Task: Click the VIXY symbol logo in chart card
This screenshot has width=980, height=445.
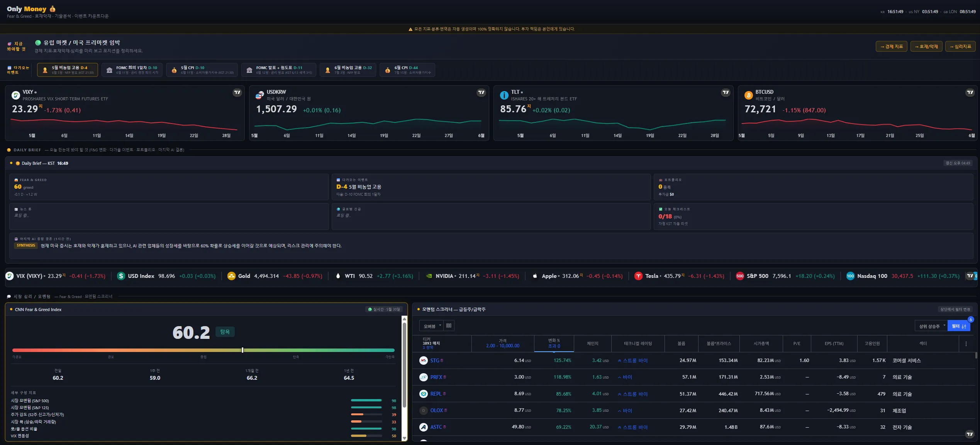Action: (16, 95)
